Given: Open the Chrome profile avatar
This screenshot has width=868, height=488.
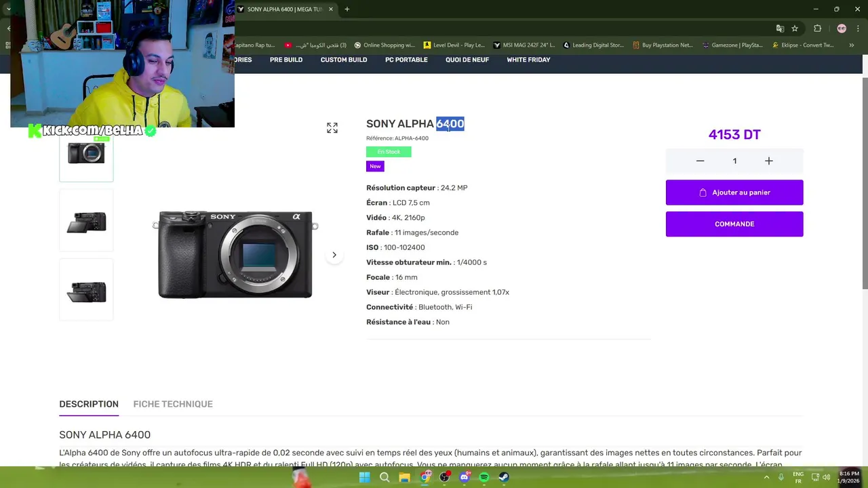Looking at the screenshot, I should pyautogui.click(x=842, y=28).
